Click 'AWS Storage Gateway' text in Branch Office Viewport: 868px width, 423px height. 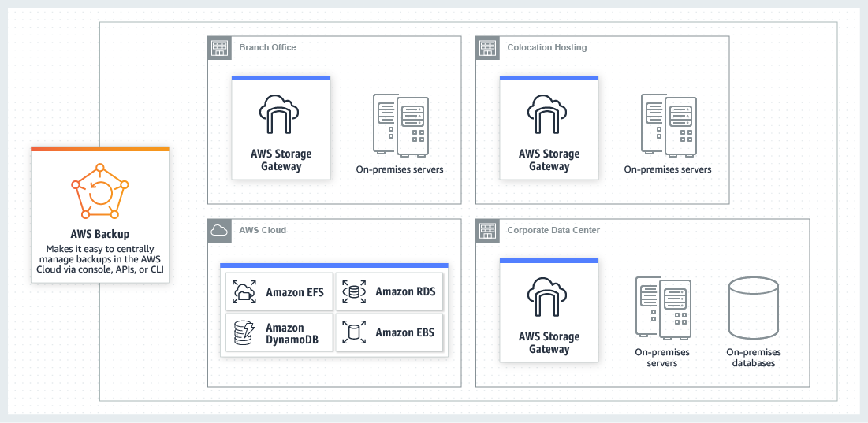[x=281, y=160]
